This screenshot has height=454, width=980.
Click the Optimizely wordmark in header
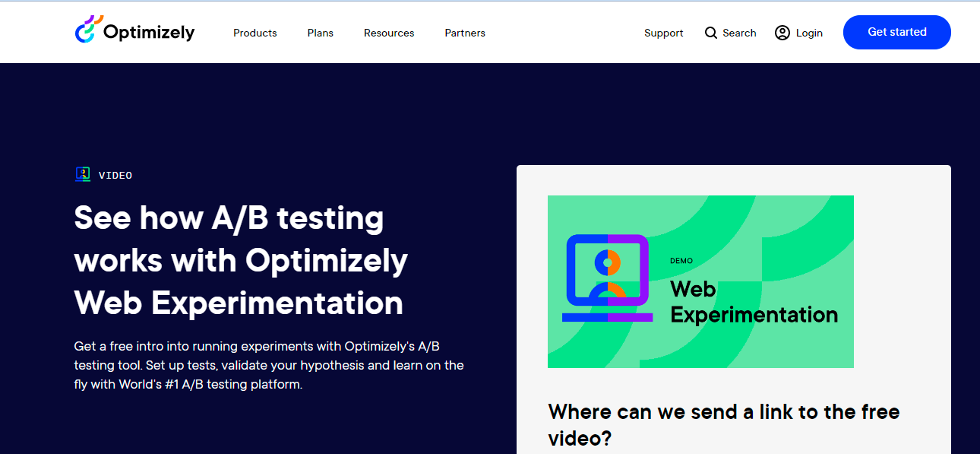click(149, 32)
